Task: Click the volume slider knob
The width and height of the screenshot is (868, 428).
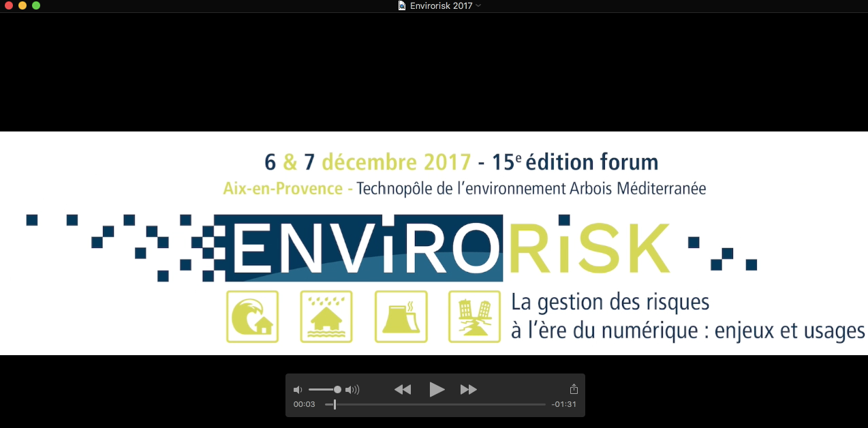Action: [337, 390]
